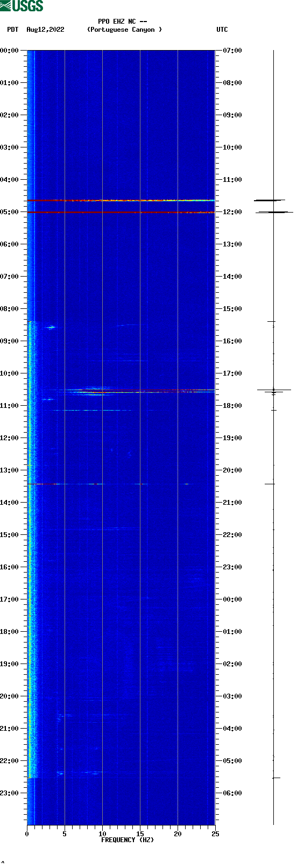Click the 07:00 UTC time label
This screenshot has height=868, width=297.
point(232,51)
